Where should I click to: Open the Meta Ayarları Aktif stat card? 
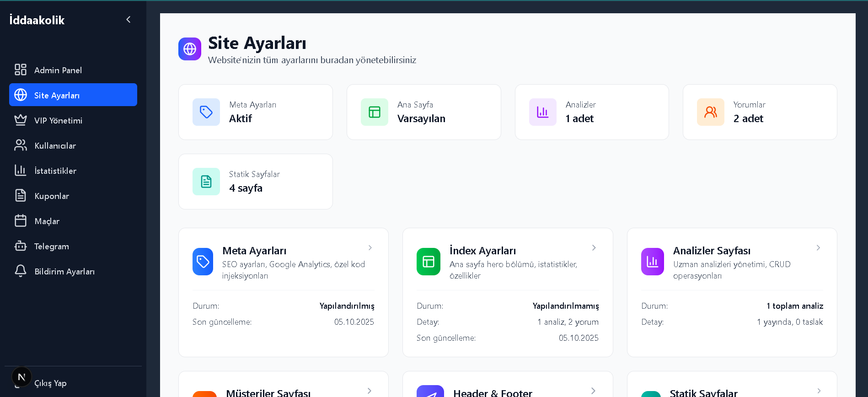(256, 112)
